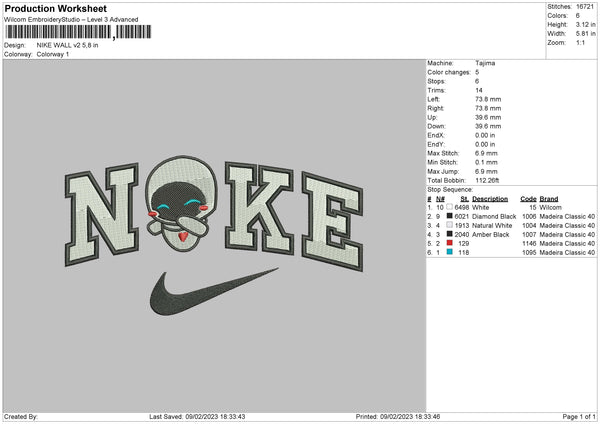Viewport: 600px width, 424px height.
Task: Click the Natural White color swatch
Action: (449, 225)
